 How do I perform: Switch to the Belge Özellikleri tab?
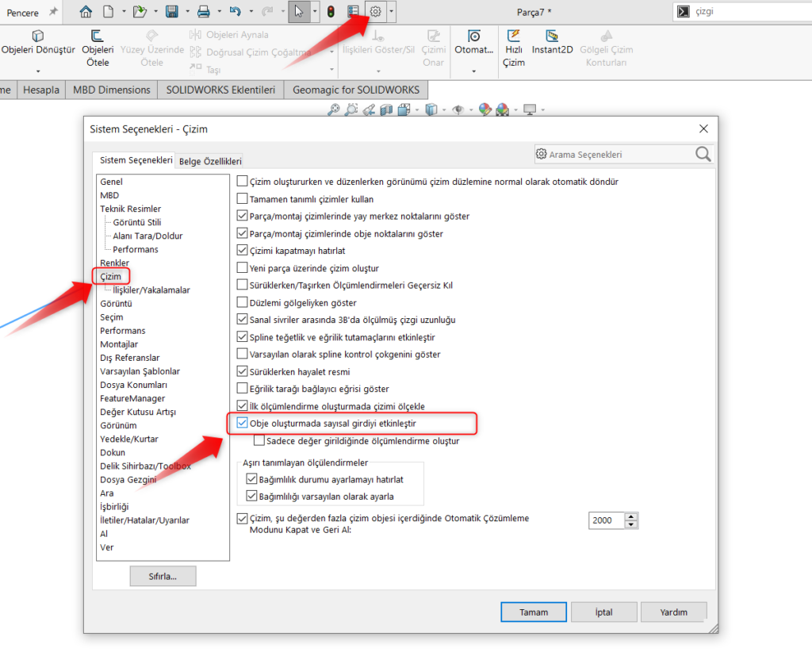pos(210,161)
